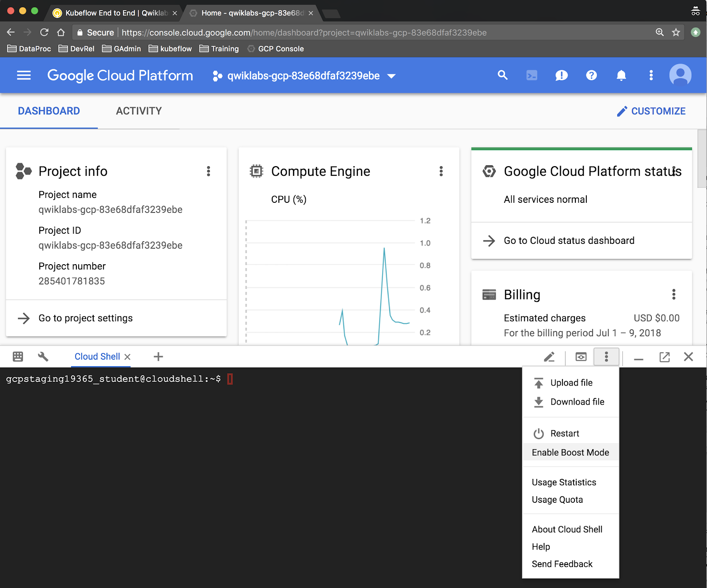Switch to the ACTIVITY tab
The image size is (707, 588).
(139, 111)
